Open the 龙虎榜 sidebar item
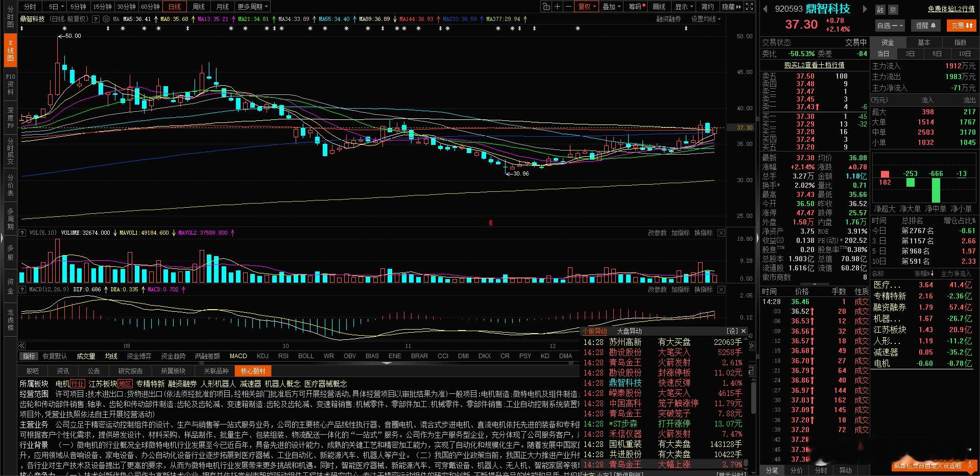 pos(10,320)
